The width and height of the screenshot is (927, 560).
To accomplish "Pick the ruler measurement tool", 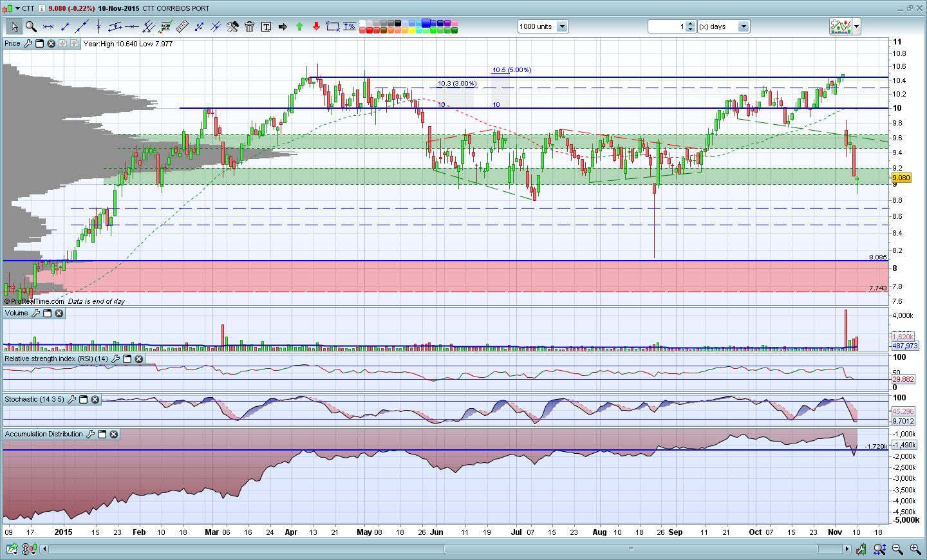I will (x=182, y=26).
